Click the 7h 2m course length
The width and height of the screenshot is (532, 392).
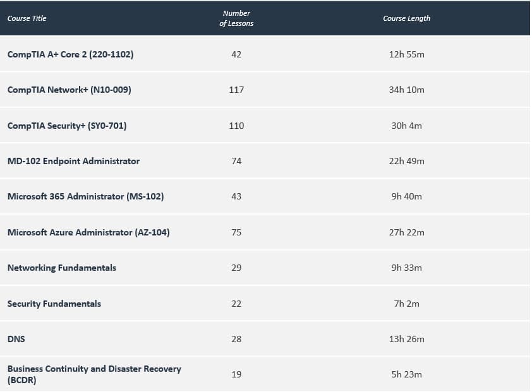click(x=406, y=304)
